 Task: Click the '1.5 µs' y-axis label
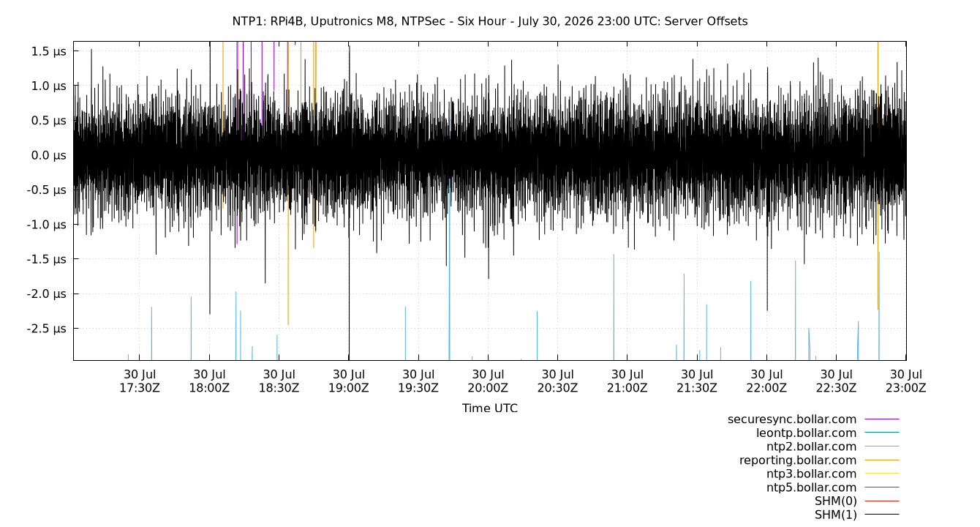point(49,51)
